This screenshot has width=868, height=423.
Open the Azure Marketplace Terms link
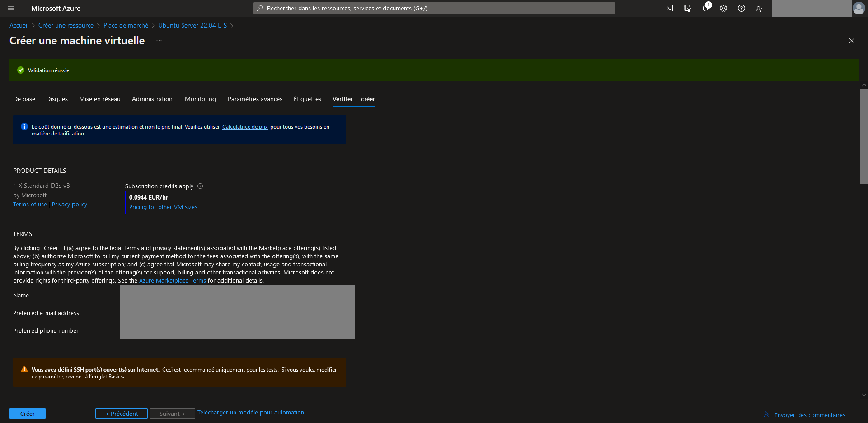click(x=172, y=281)
